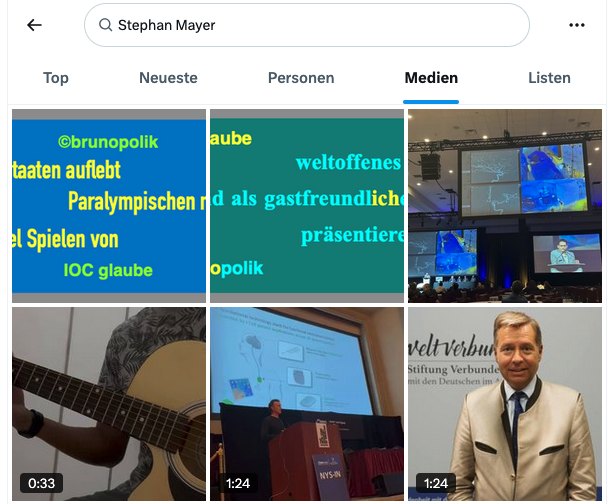Image resolution: width=613 pixels, height=504 pixels.
Task: Switch to the Top tab
Action: point(56,78)
